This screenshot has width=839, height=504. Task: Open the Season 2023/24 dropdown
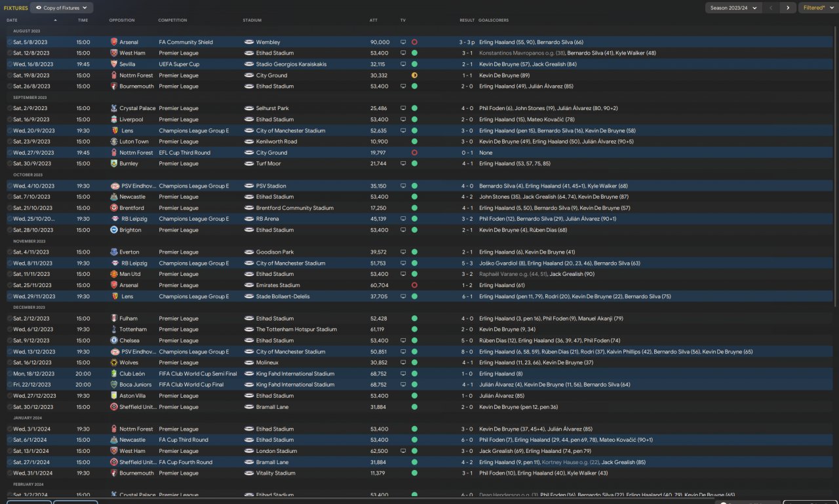click(733, 8)
